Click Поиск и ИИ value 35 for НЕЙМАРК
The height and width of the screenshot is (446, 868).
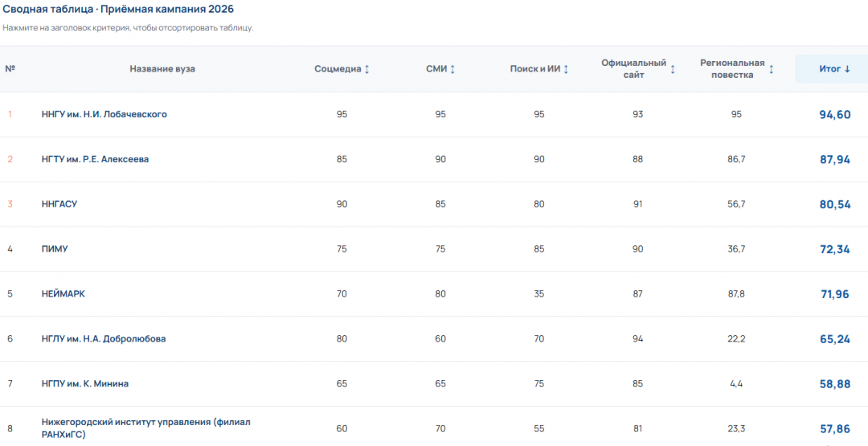[539, 294]
